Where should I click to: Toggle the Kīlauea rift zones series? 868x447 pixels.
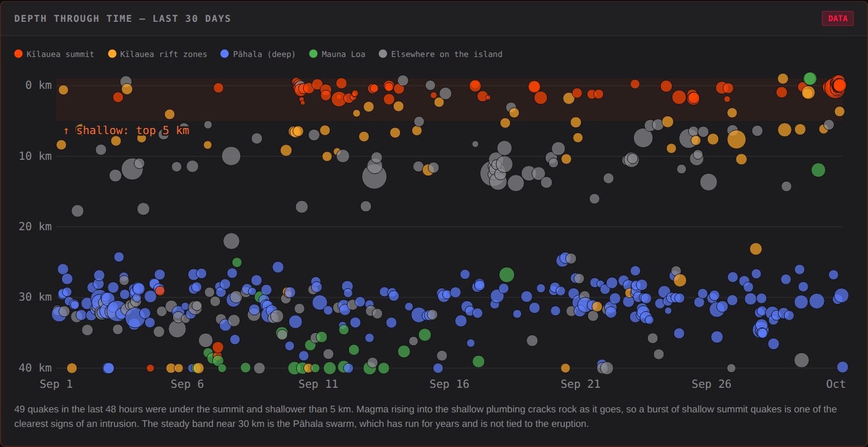[x=158, y=54]
